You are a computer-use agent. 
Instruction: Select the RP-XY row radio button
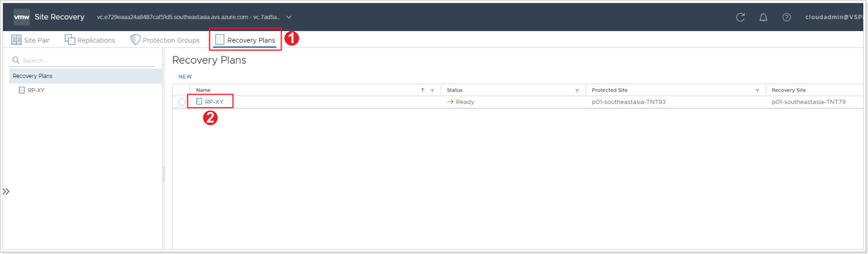pos(181,102)
